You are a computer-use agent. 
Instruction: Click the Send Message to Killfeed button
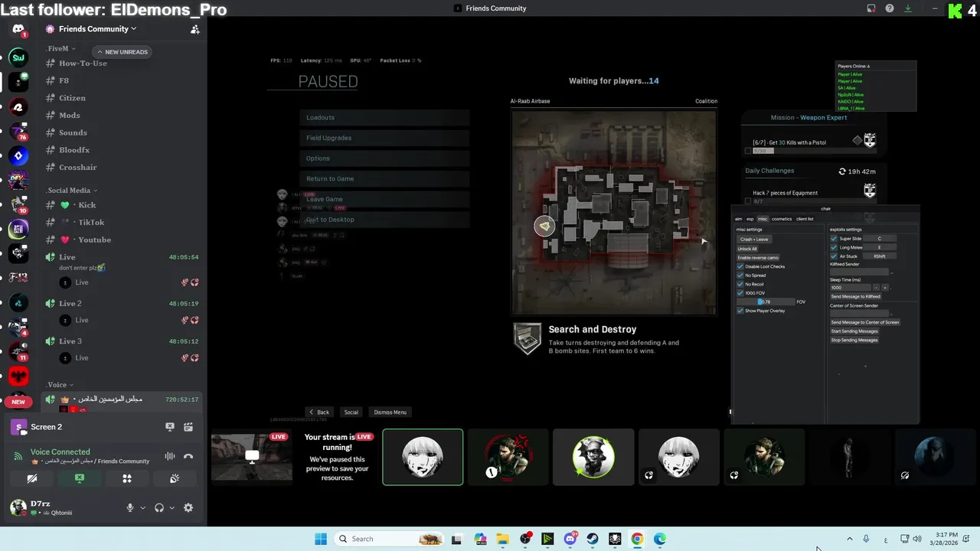856,296
